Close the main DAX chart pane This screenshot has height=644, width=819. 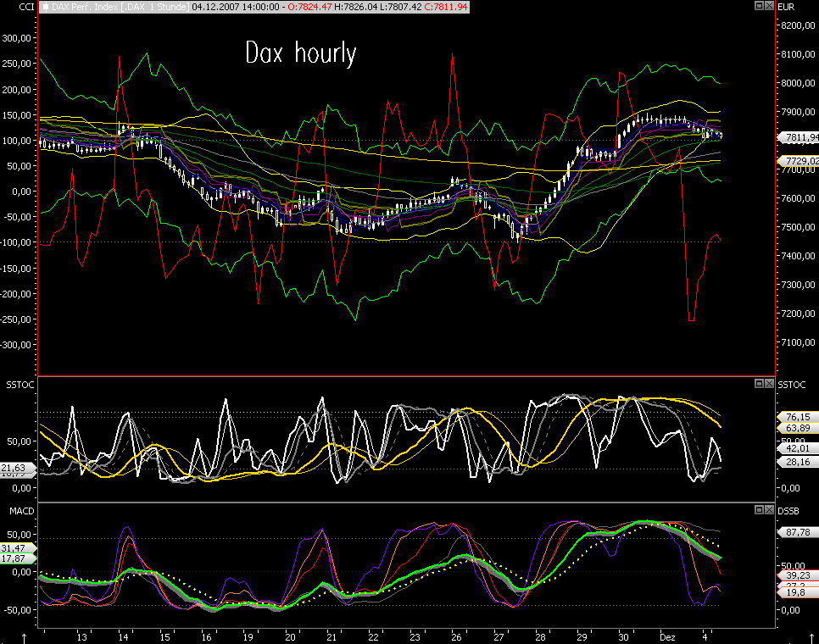[x=769, y=6]
